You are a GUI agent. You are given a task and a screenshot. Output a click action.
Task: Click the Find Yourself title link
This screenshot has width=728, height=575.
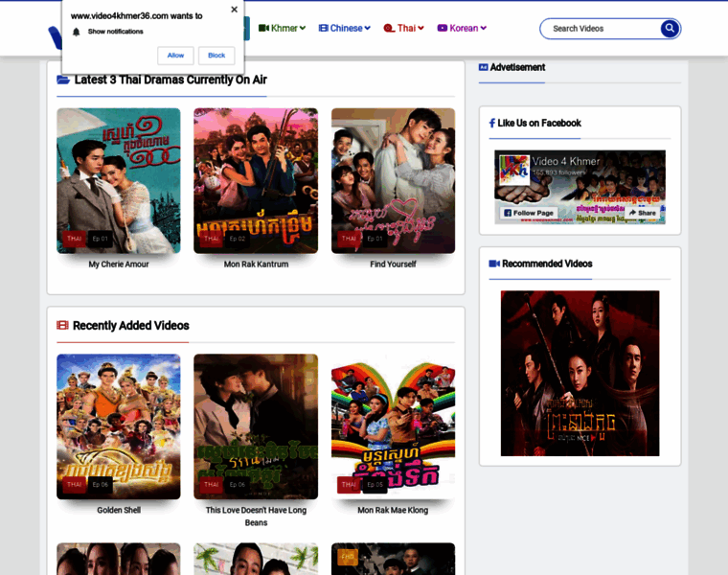tap(394, 264)
